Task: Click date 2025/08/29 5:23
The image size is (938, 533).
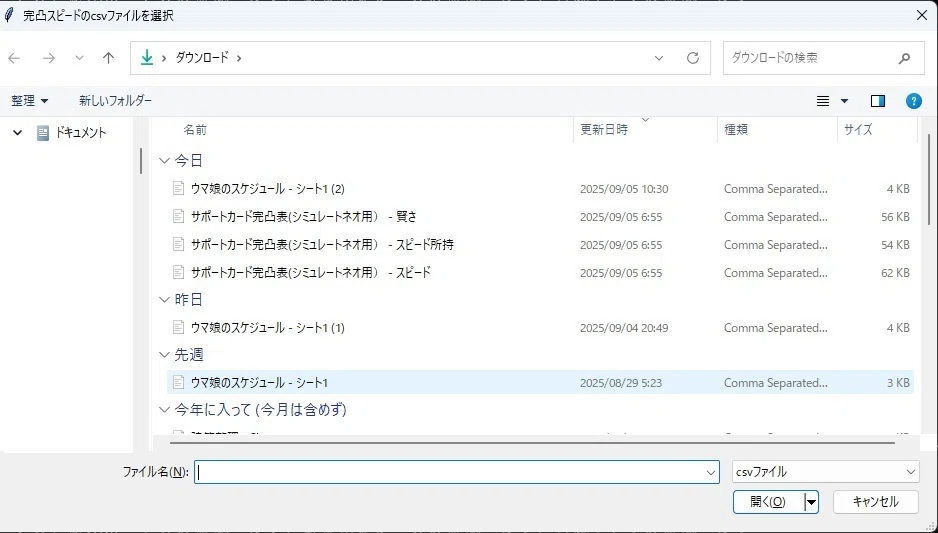Action: pos(621,383)
